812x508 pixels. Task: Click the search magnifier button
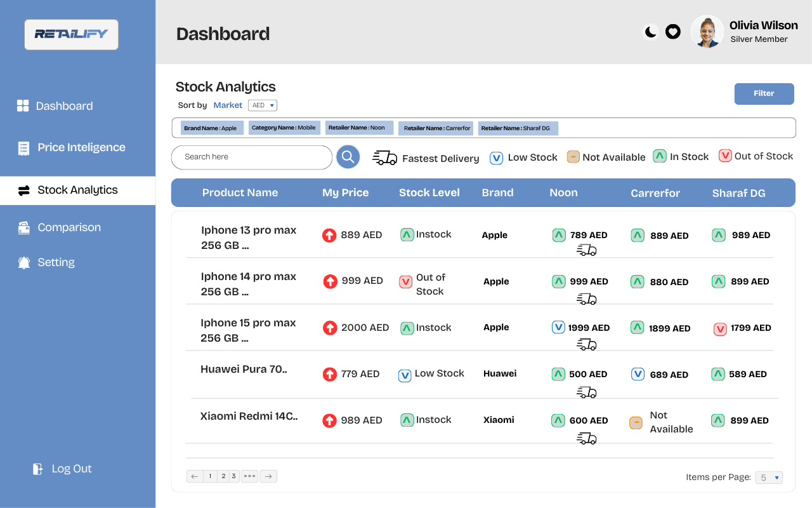point(348,156)
